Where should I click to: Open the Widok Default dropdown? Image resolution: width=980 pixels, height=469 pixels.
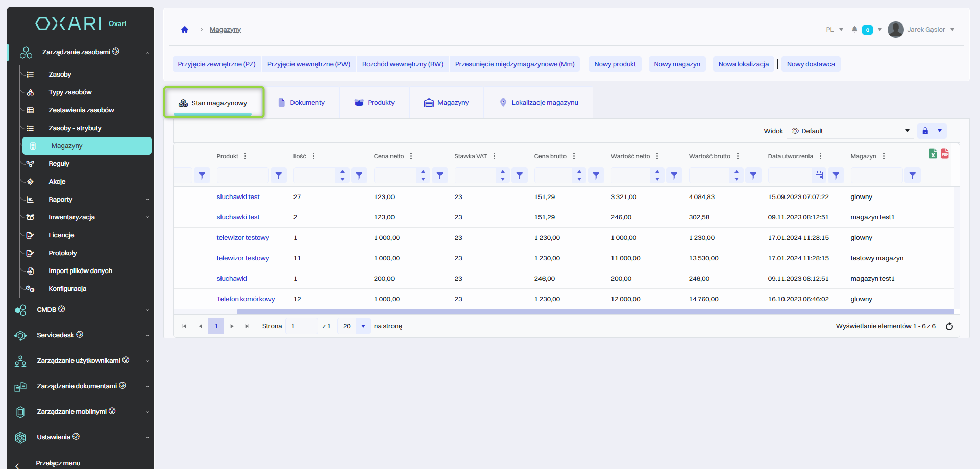(850, 131)
